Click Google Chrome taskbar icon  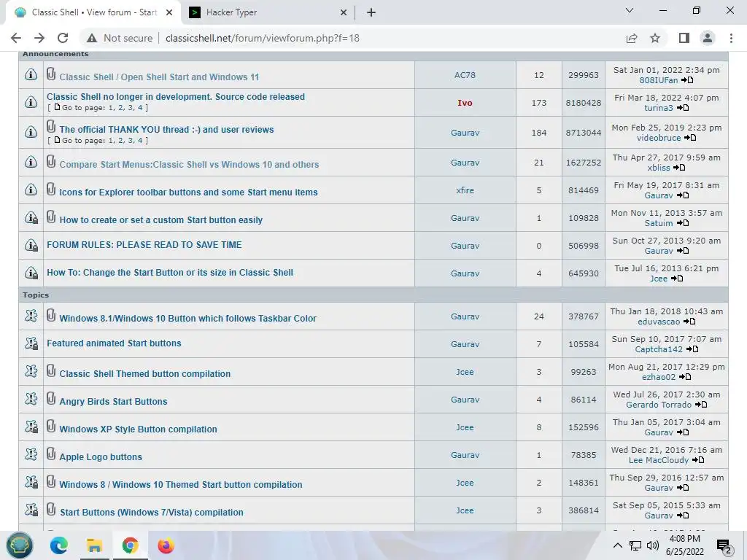[130, 545]
